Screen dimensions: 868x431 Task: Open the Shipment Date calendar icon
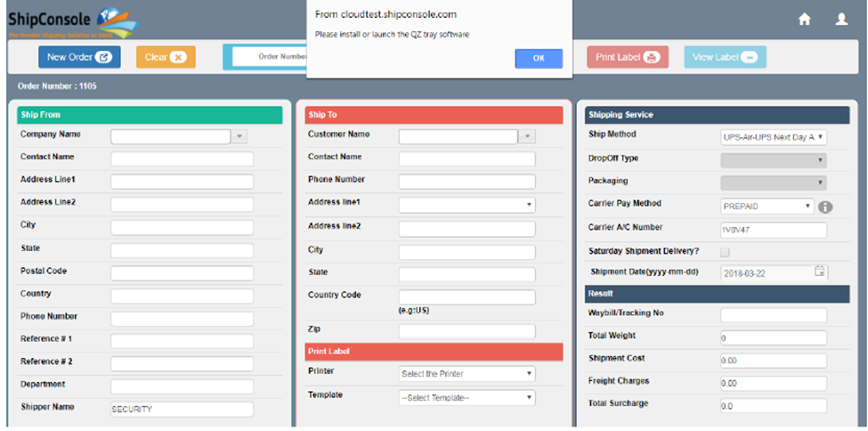[x=820, y=271]
